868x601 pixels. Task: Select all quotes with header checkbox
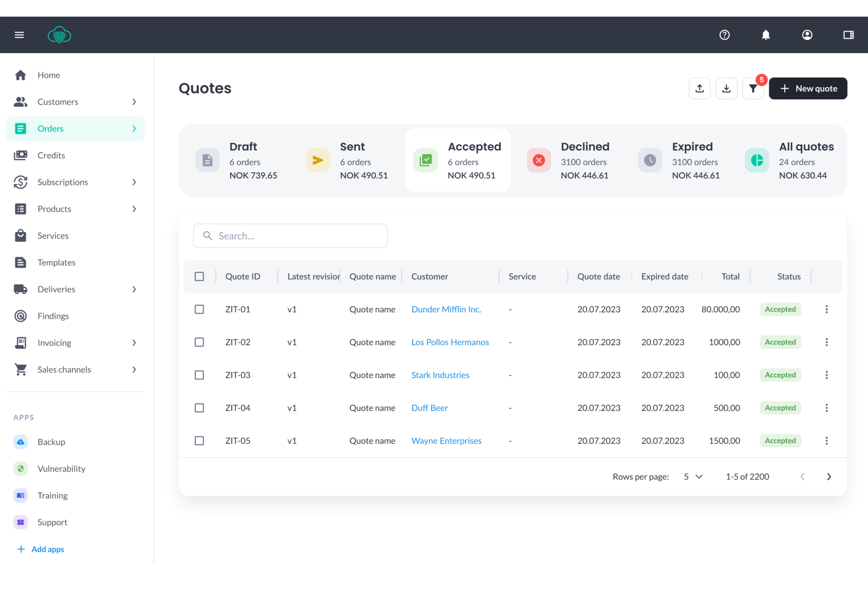point(199,276)
